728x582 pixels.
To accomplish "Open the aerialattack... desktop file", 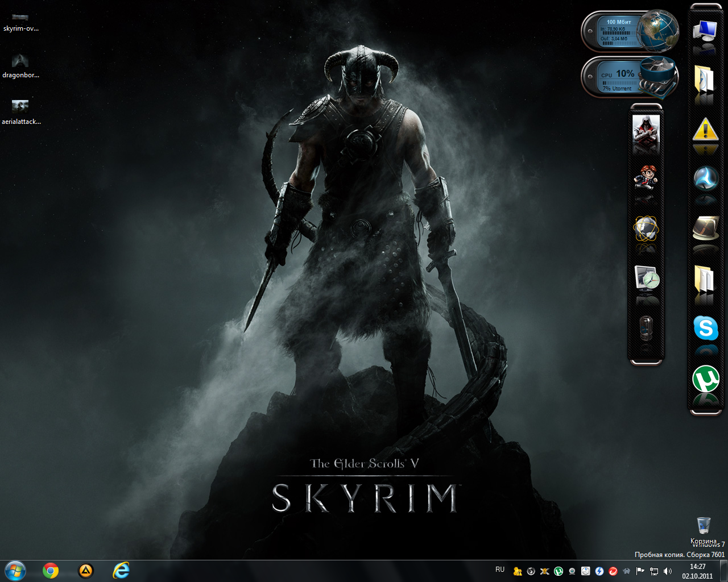I will [x=20, y=112].
